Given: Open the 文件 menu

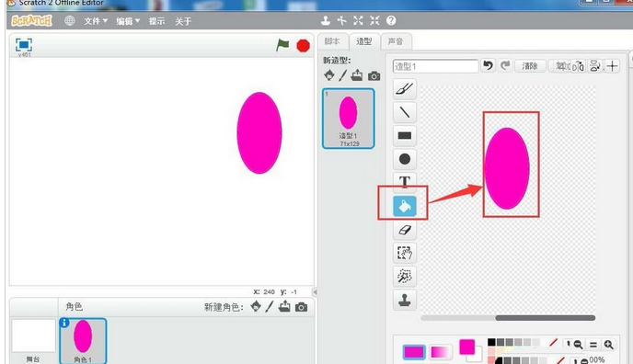Looking at the screenshot, I should coord(96,21).
